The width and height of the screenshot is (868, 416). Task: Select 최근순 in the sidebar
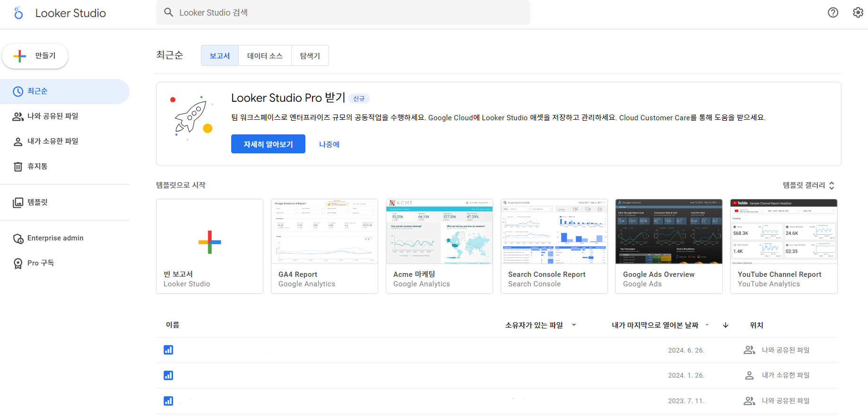[65, 91]
